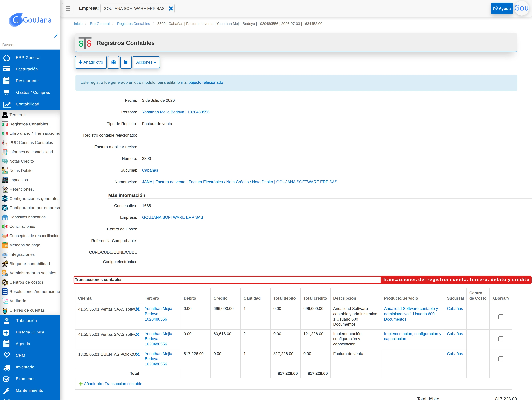Click the Informes de contabilidad icon
Image resolution: width=532 pixels, height=400 pixels.
tap(5, 152)
